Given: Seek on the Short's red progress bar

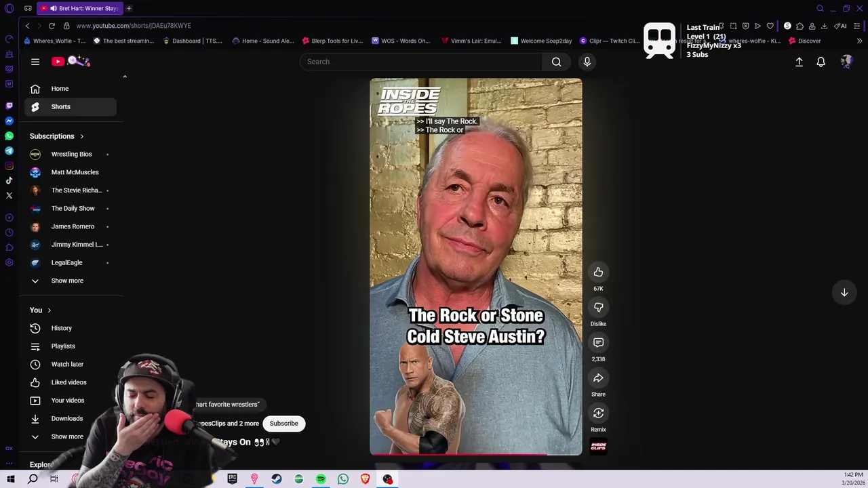Looking at the screenshot, I should point(475,455).
